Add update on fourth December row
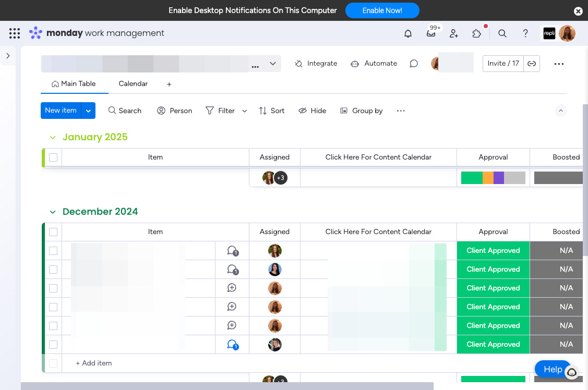 pyautogui.click(x=232, y=307)
